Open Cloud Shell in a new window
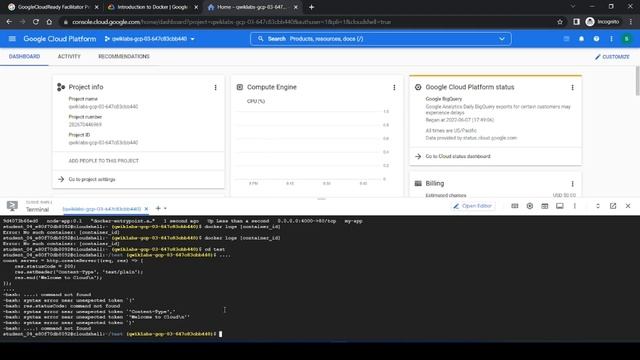Screen dimensions: 640x360 pyautogui.click(x=613, y=206)
